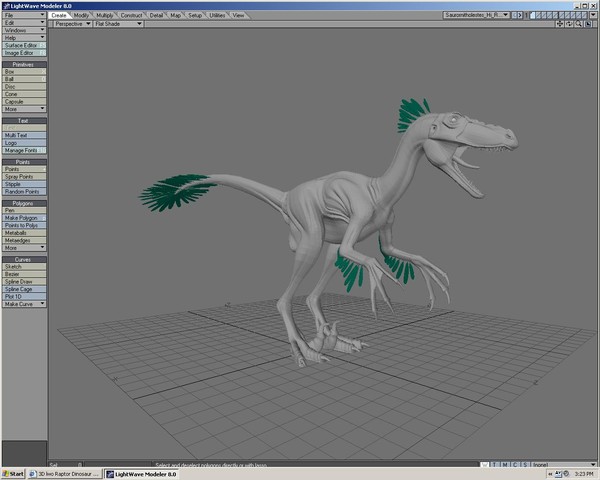Image resolution: width=600 pixels, height=480 pixels.
Task: Toggle the C vertex map button
Action: (515, 464)
